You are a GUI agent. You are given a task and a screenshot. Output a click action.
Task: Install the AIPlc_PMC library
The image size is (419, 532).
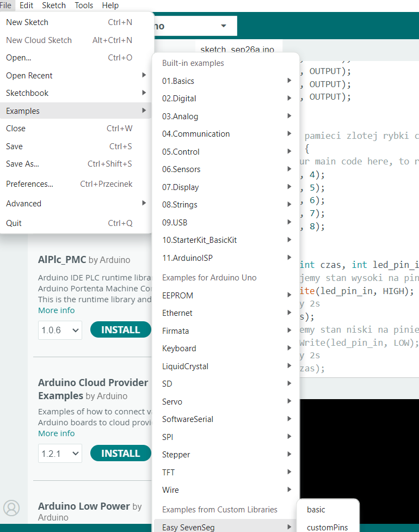pos(120,329)
